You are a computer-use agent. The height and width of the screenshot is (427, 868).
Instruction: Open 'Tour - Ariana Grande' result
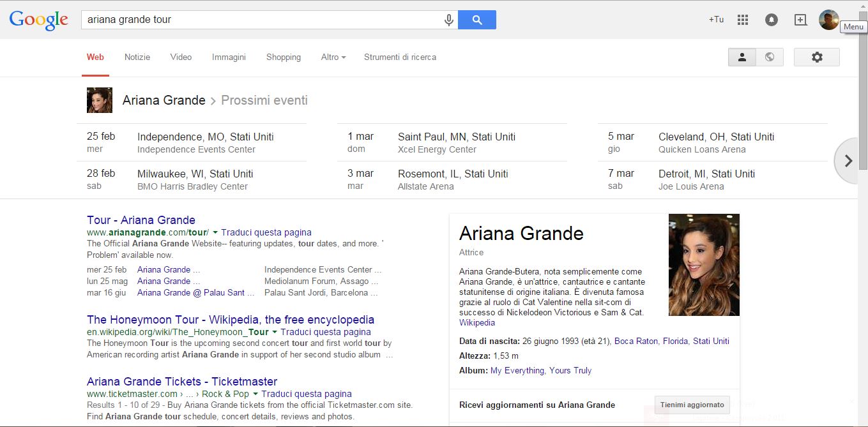pos(141,220)
